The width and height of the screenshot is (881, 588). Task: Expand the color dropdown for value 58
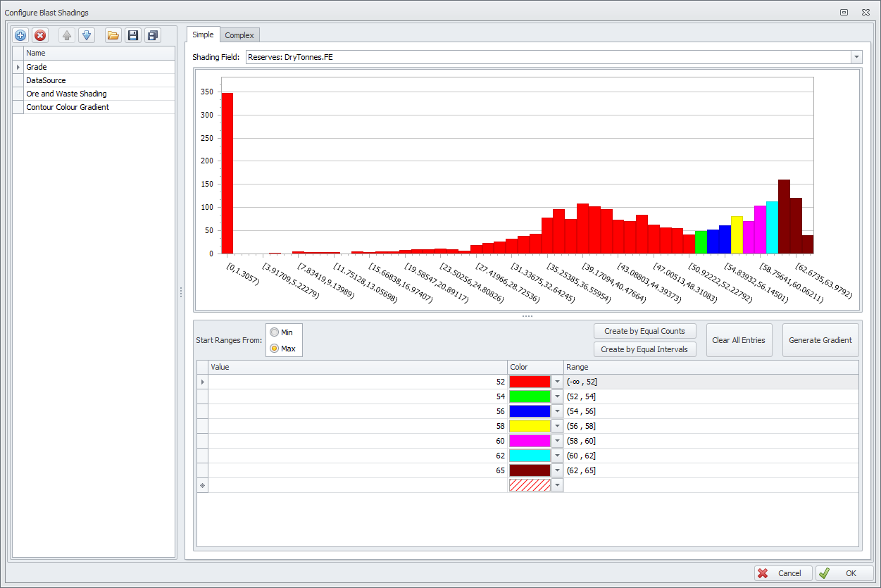click(x=557, y=426)
